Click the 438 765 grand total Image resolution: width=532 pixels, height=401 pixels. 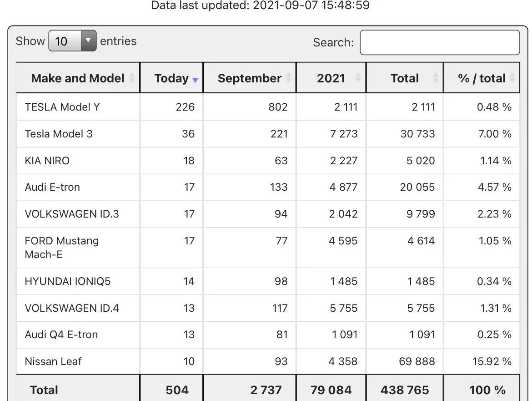pyautogui.click(x=405, y=390)
